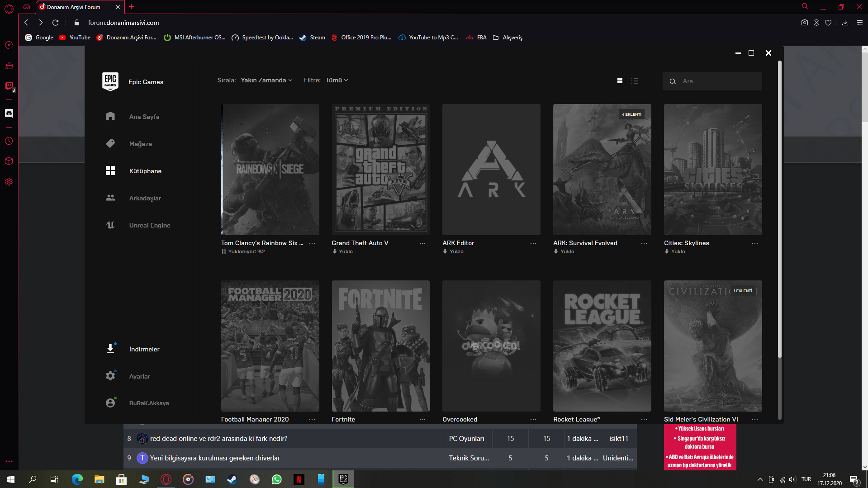Click the search magnifier in Epic library
The width and height of the screenshot is (868, 488).
[673, 81]
